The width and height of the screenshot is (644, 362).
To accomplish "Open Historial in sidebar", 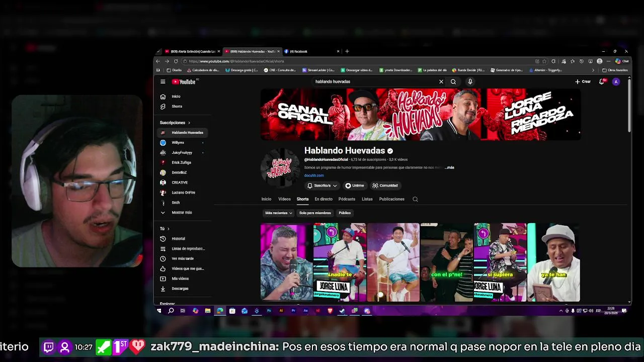I will pyautogui.click(x=183, y=239).
